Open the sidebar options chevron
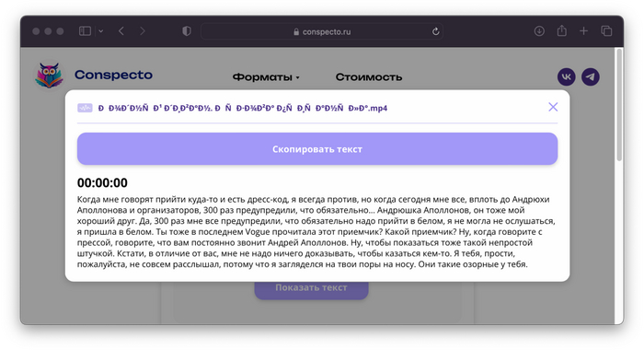This screenshot has width=644, height=350. (101, 31)
